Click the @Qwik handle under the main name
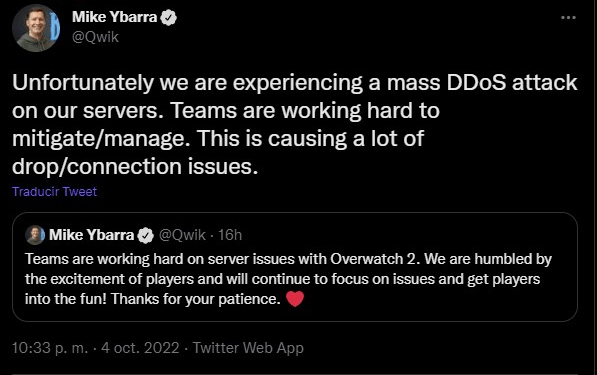Screen dimensions: 597x375 [95, 37]
